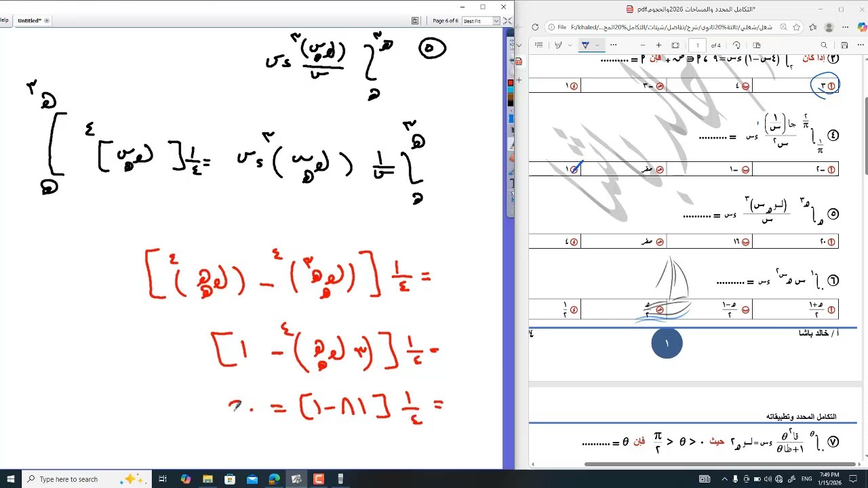
Task: Click the PDF vertical scrollbar thumb
Action: [x=866, y=136]
